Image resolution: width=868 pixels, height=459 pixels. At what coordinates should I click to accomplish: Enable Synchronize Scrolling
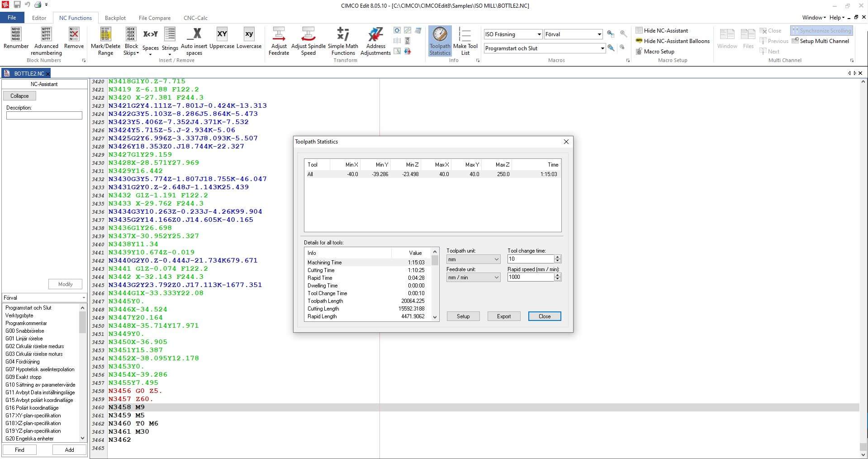(821, 30)
